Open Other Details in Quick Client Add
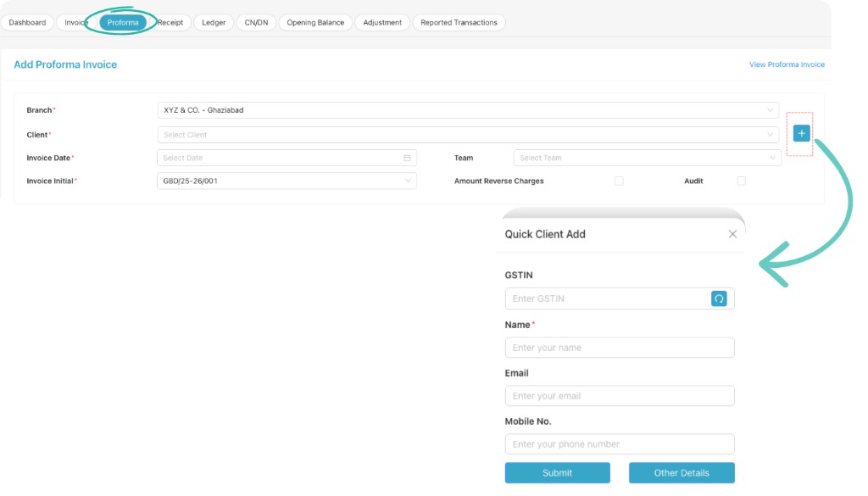868x496 pixels. (x=682, y=472)
